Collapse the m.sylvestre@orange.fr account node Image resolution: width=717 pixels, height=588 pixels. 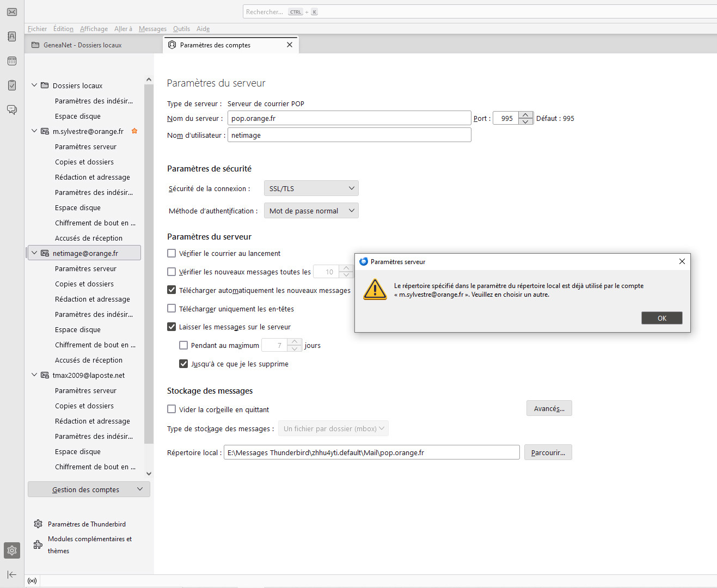(34, 131)
